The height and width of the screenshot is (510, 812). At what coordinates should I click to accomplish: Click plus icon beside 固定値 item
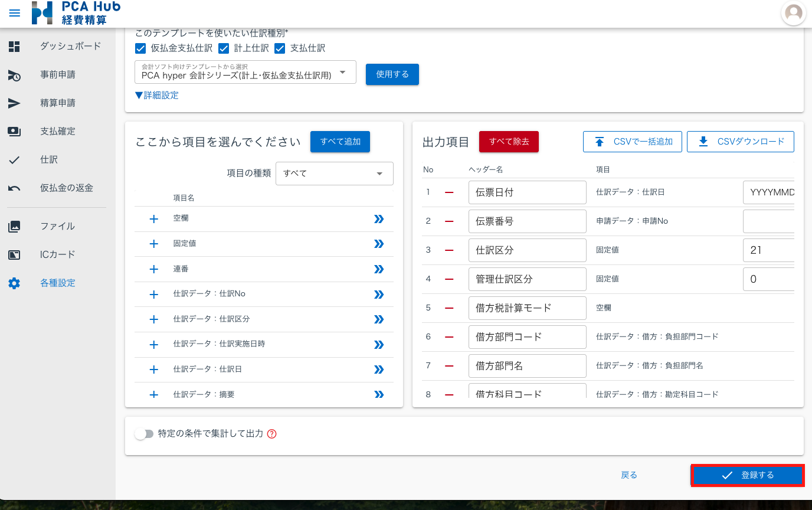(x=154, y=244)
